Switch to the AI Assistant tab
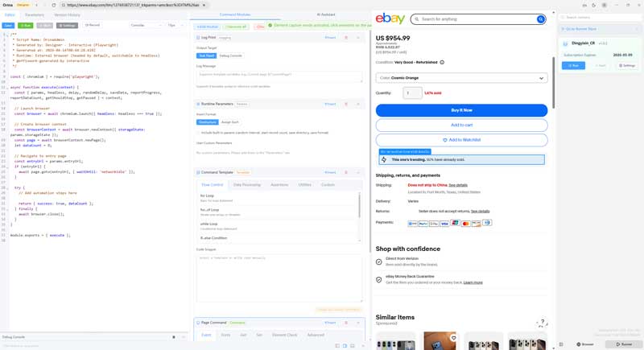 [x=326, y=14]
